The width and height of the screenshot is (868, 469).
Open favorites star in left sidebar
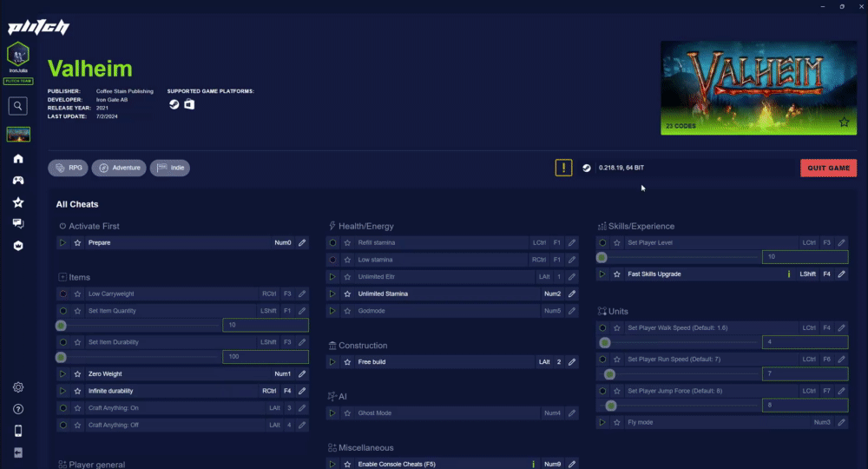[x=18, y=202]
